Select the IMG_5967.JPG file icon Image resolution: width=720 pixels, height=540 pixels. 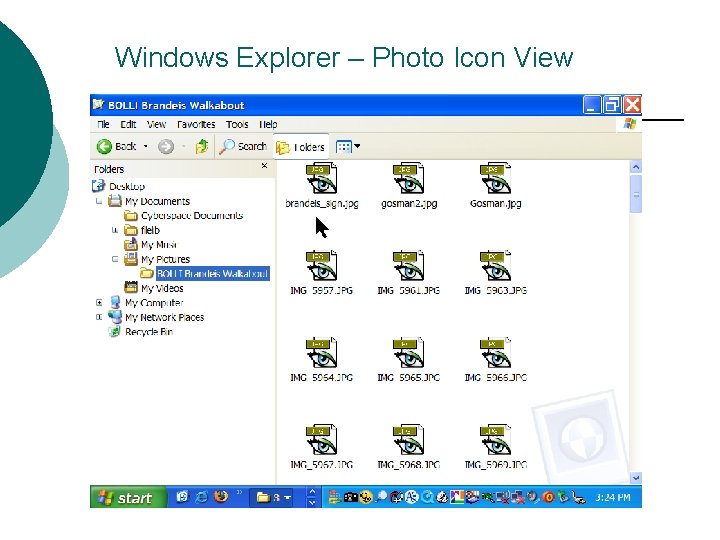point(321,440)
